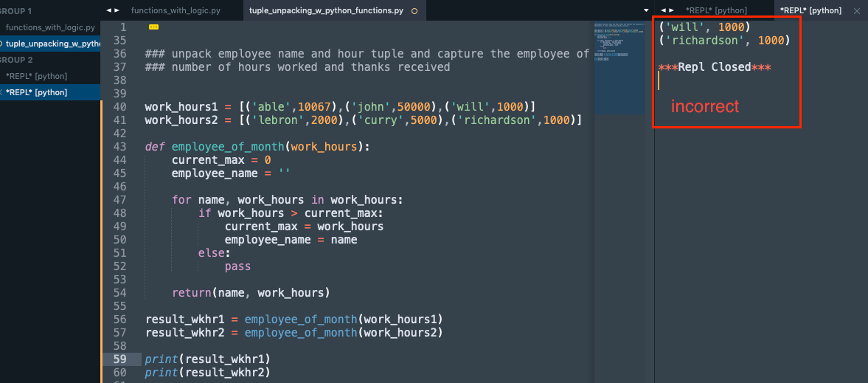Click the current_max = work_hours line
This screenshot has width=868, height=383.
[304, 226]
